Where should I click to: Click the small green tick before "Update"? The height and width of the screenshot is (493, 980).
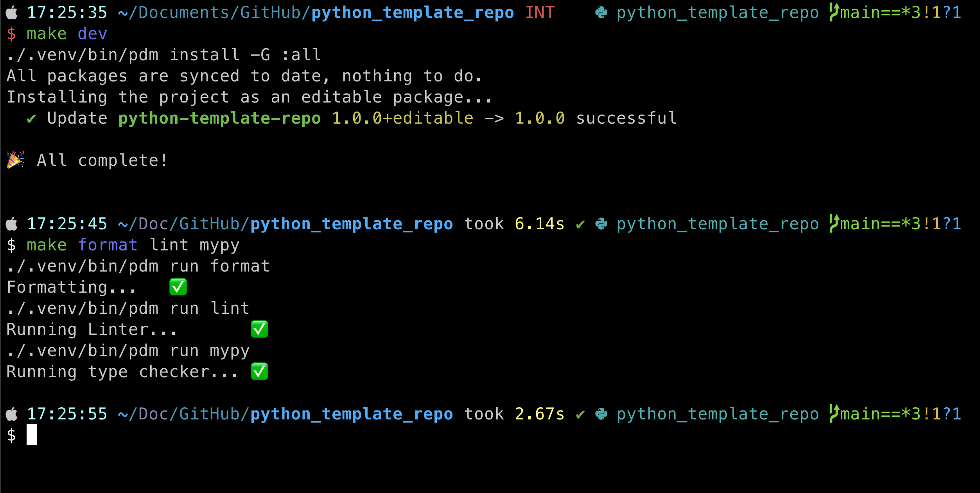[32, 119]
